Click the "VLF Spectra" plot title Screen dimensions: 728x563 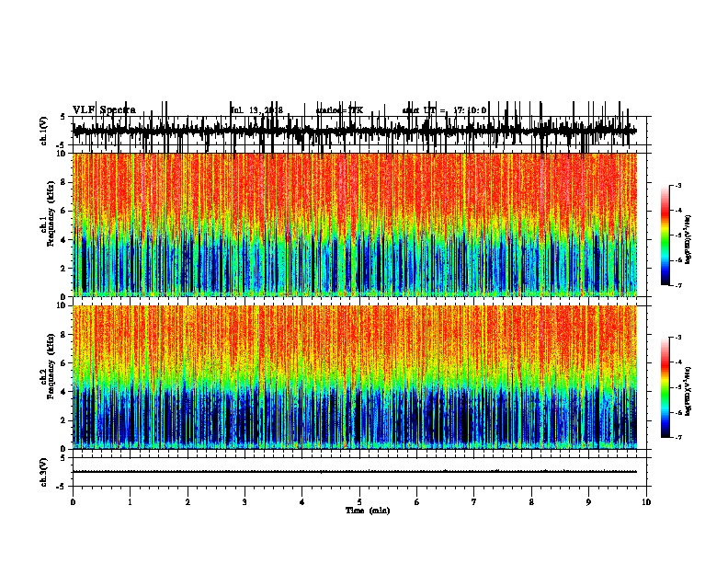pos(104,110)
